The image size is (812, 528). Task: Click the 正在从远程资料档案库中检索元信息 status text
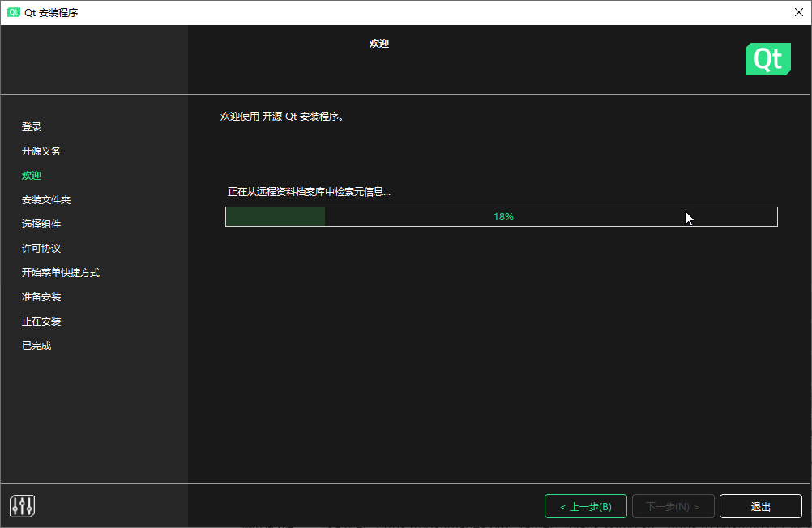pos(310,192)
